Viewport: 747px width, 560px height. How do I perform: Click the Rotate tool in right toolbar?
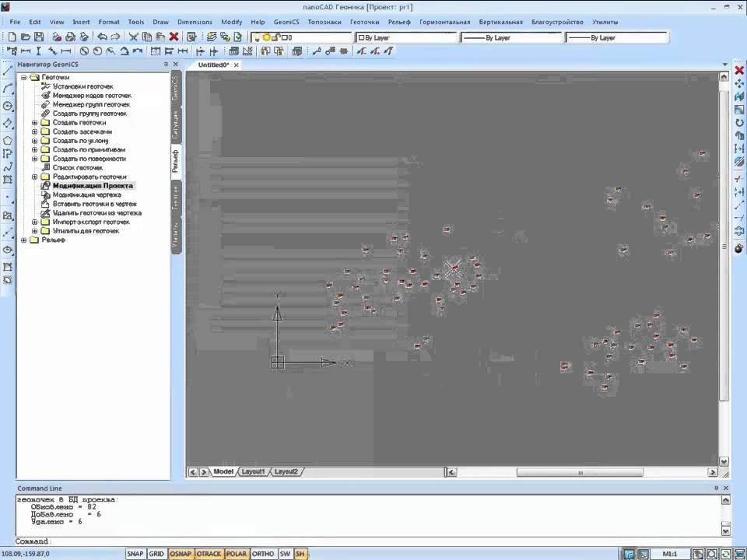pos(739,123)
